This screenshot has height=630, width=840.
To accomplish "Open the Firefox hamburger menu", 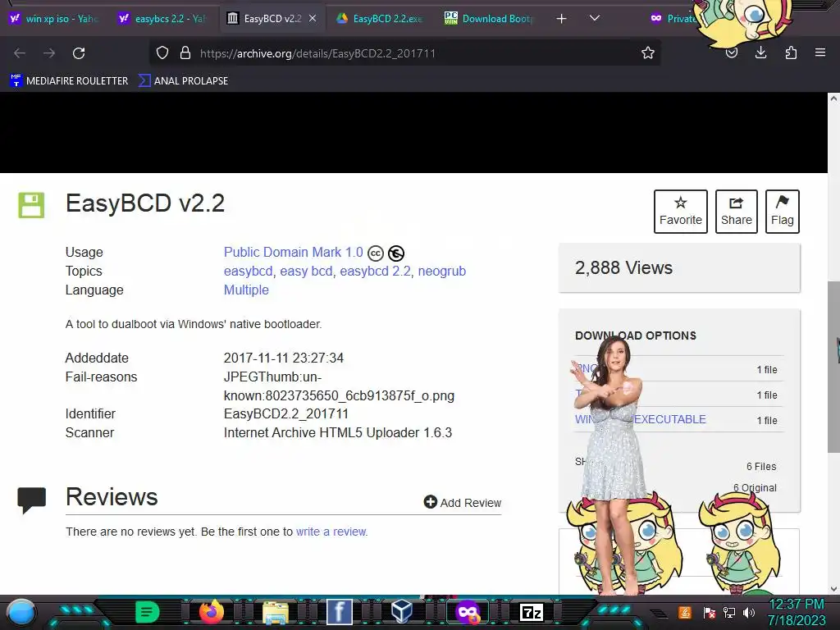I will pos(820,52).
